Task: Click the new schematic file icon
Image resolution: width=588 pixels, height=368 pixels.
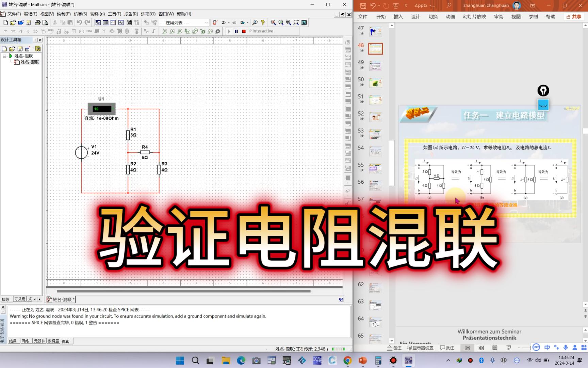Action: 5,22
